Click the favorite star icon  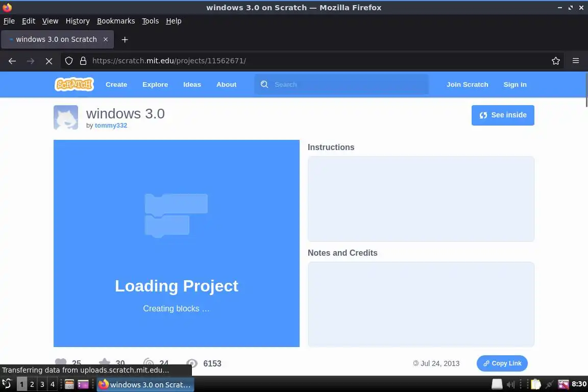[x=105, y=362]
